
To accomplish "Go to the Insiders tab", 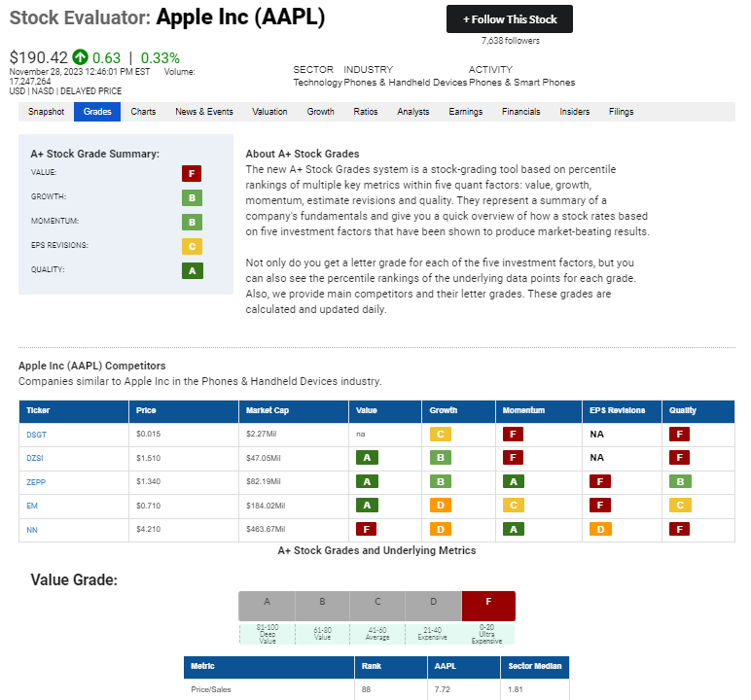I will coord(574,112).
